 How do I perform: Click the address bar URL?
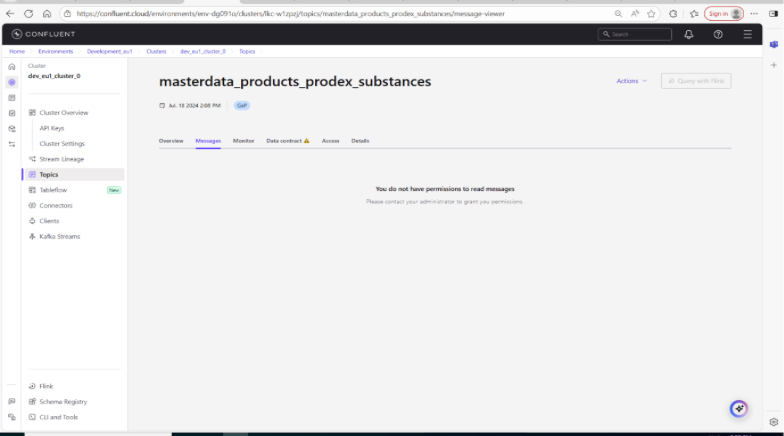(290, 14)
